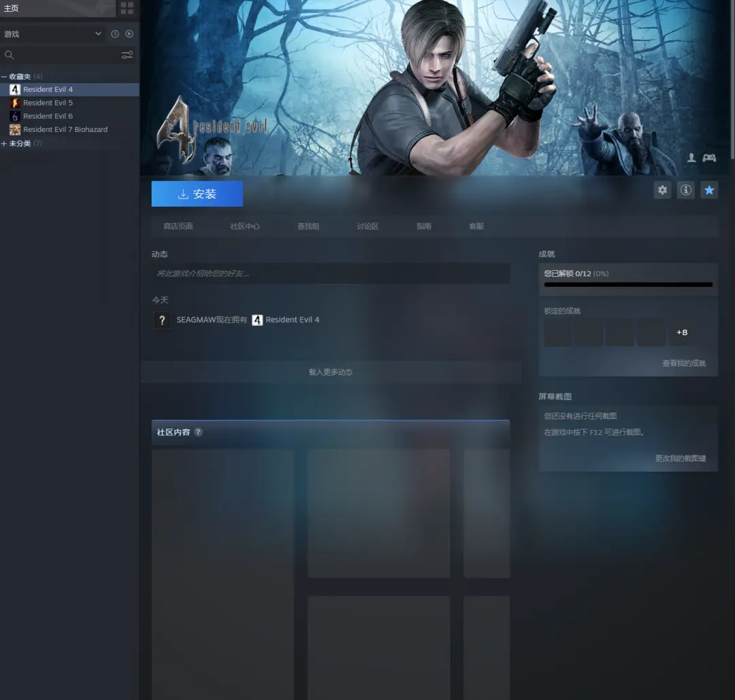Image resolution: width=735 pixels, height=700 pixels.
Task: Click the ready-to-play filter icon
Action: (129, 34)
